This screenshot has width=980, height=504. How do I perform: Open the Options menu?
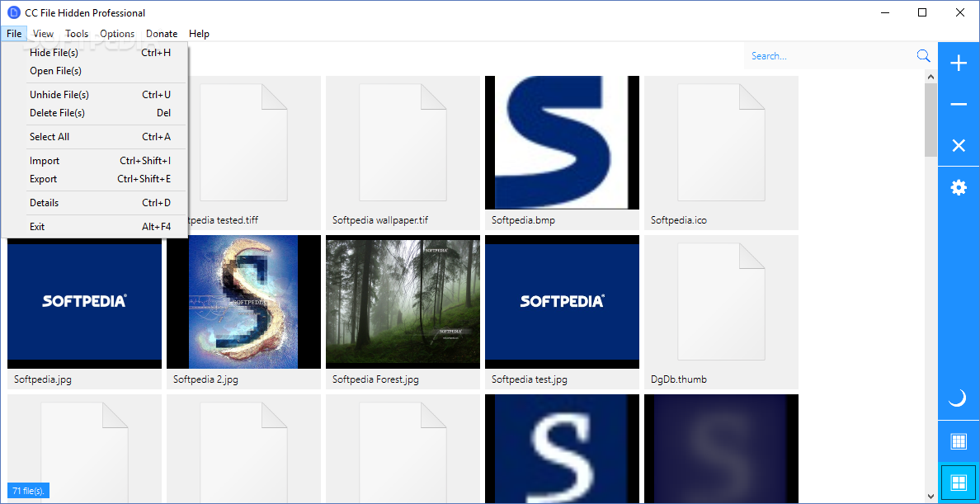point(117,34)
